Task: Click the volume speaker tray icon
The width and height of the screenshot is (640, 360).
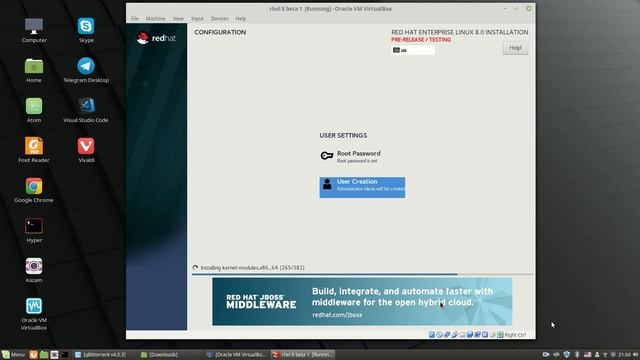Action: (x=635, y=355)
